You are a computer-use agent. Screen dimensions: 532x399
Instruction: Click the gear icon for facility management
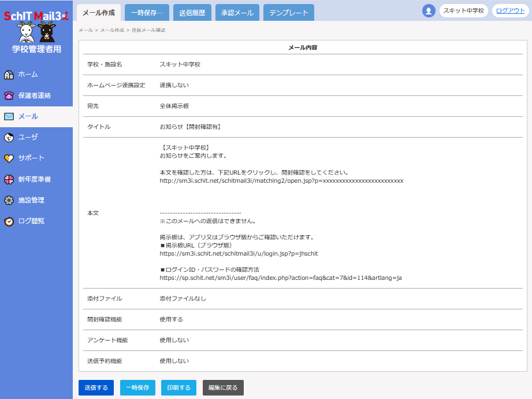click(x=9, y=200)
